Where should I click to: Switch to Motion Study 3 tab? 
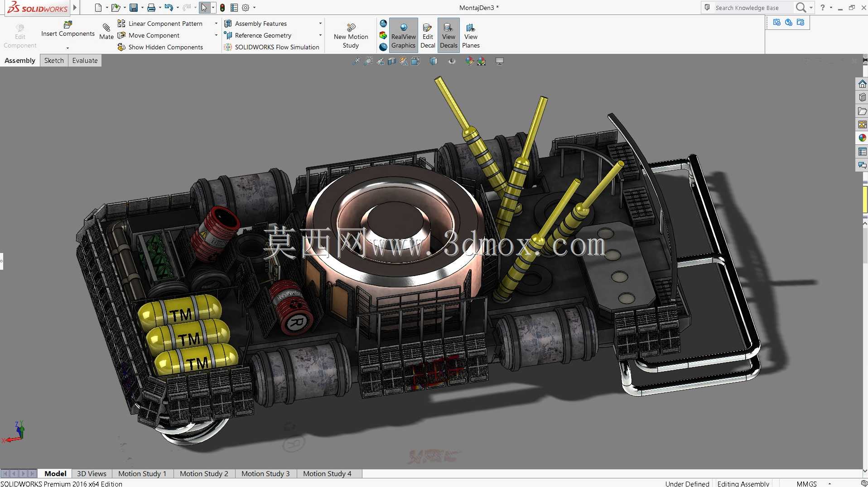pos(265,474)
